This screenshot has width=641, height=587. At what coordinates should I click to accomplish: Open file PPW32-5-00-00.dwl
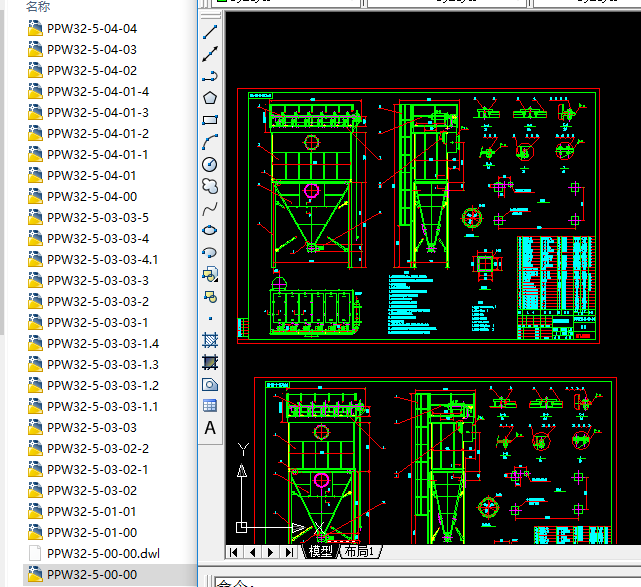pos(102,553)
